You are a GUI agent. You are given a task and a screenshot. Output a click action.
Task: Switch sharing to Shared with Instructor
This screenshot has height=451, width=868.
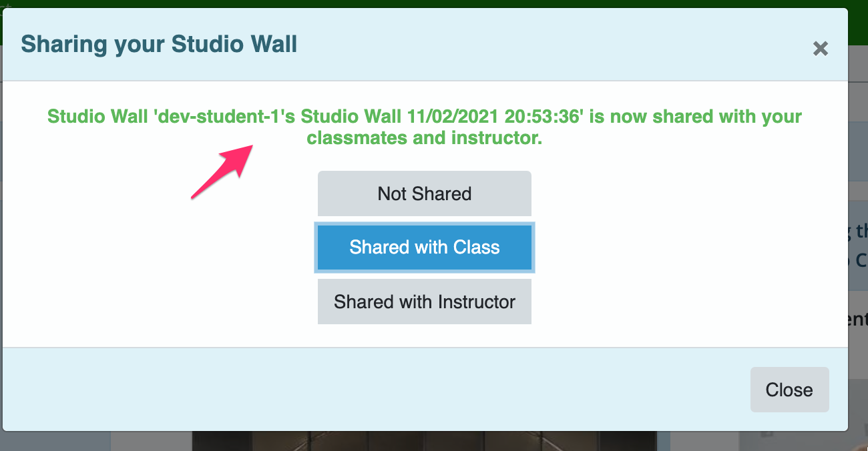pyautogui.click(x=425, y=302)
